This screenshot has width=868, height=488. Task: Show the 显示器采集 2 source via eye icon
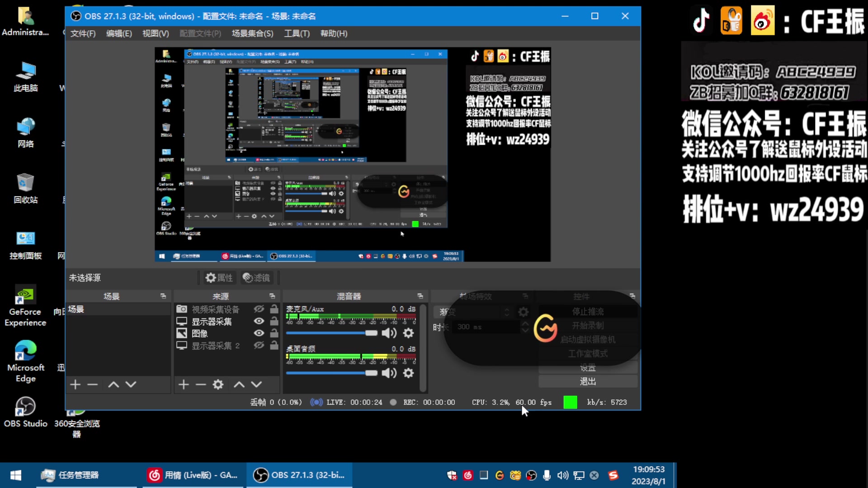pos(259,346)
